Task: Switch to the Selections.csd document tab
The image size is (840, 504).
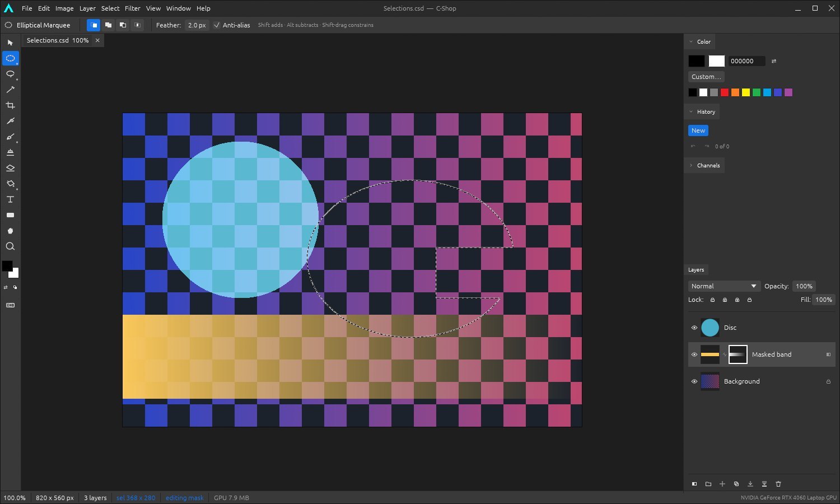Action: [58, 40]
